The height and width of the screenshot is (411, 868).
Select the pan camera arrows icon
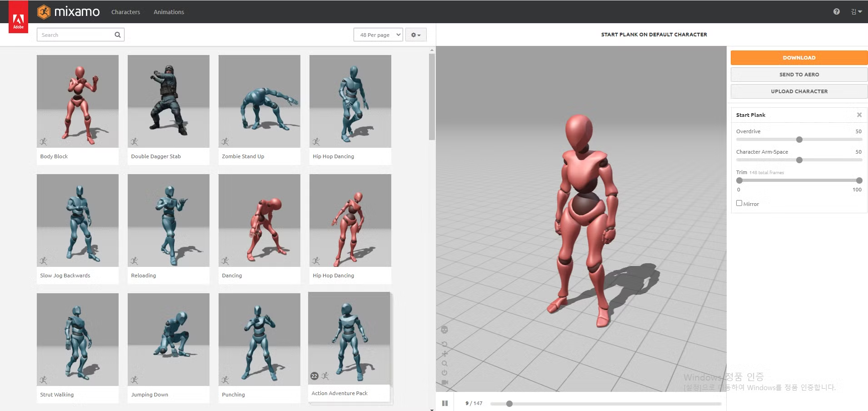(444, 354)
